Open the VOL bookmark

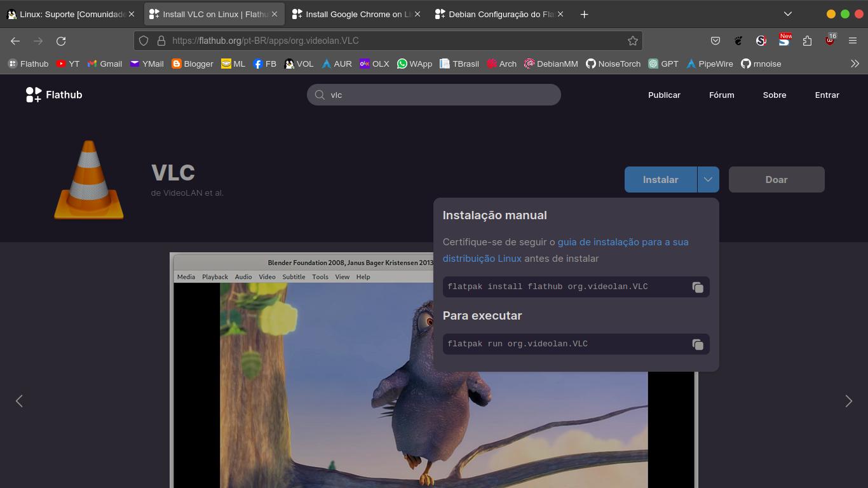click(299, 64)
